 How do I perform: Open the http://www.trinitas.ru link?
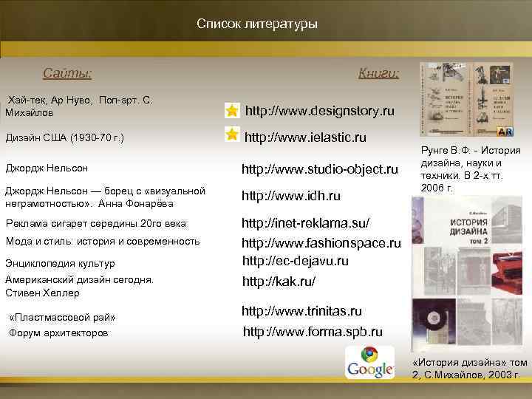(x=301, y=311)
